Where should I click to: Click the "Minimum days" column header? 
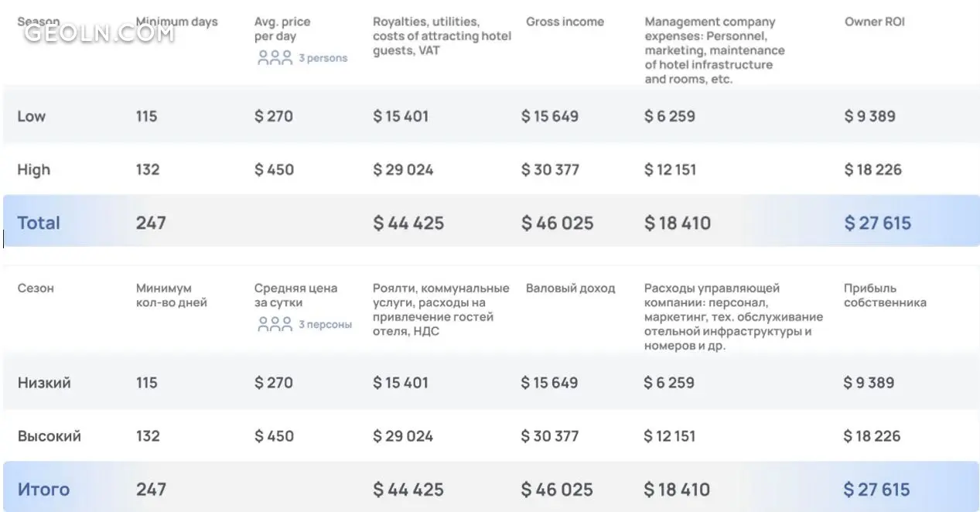point(176,22)
